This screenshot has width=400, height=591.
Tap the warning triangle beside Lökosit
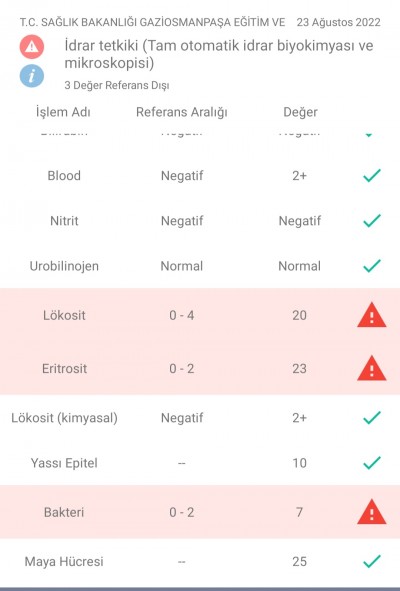[372, 315]
